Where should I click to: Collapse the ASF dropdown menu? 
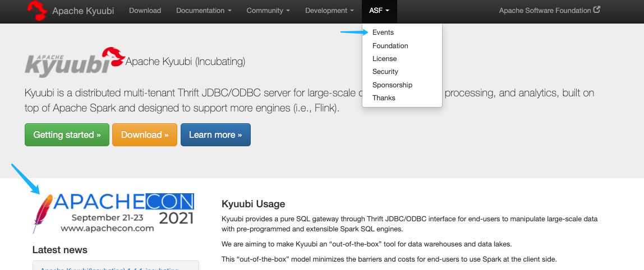coord(379,11)
